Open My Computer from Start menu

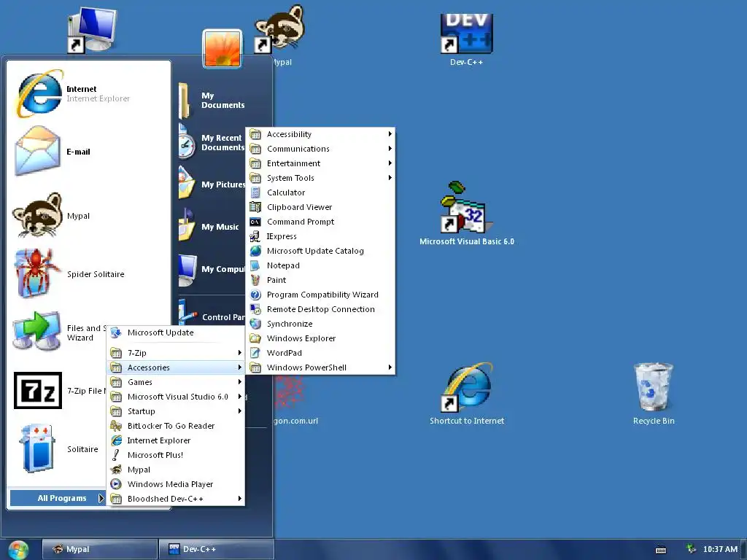[212, 269]
